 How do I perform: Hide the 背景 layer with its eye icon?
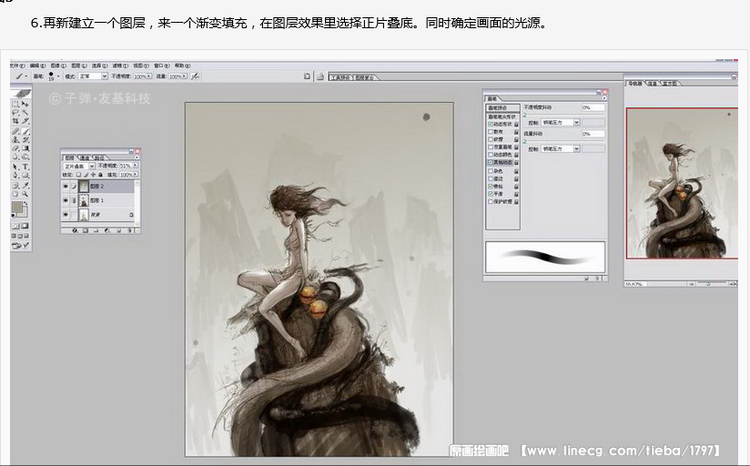click(66, 215)
